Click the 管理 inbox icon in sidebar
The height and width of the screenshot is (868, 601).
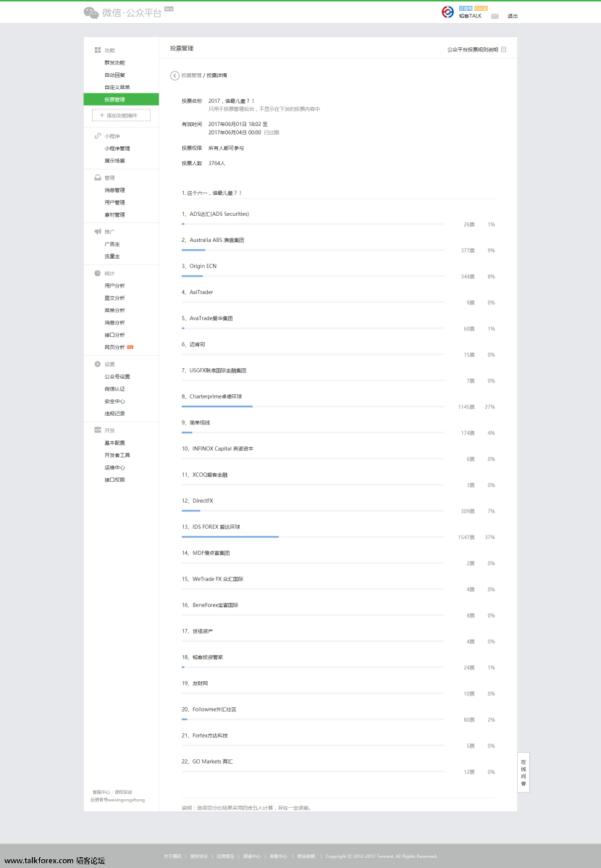tap(98, 178)
